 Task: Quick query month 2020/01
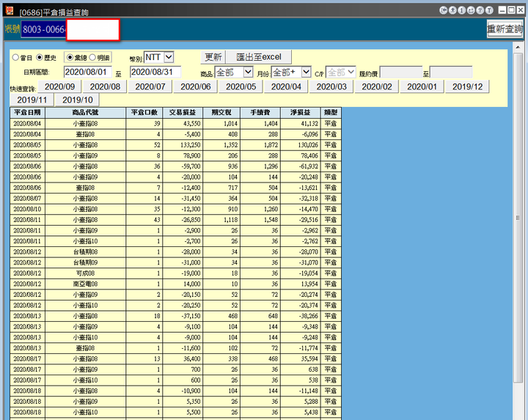pos(422,86)
